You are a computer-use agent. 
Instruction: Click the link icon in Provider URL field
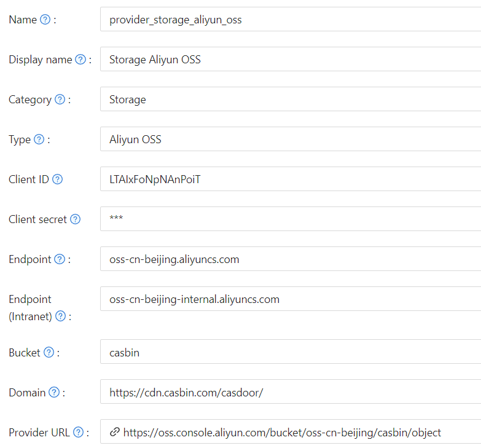[114, 432]
